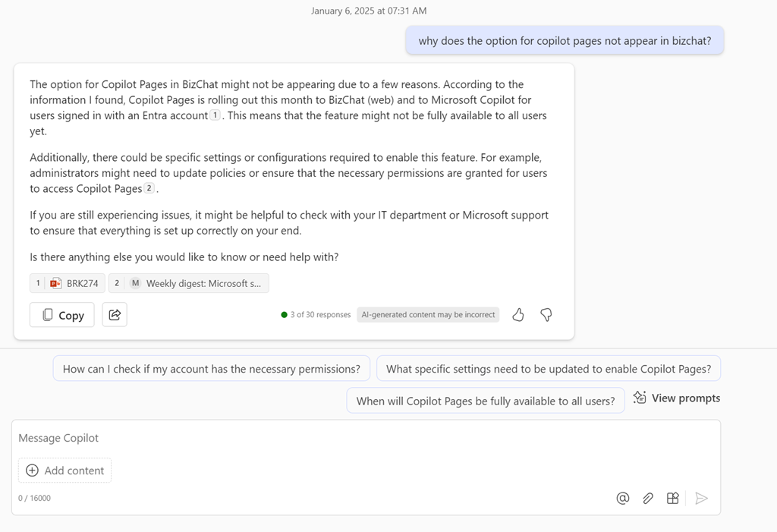Click the Add content button
This screenshot has width=777, height=532.
pyautogui.click(x=65, y=471)
